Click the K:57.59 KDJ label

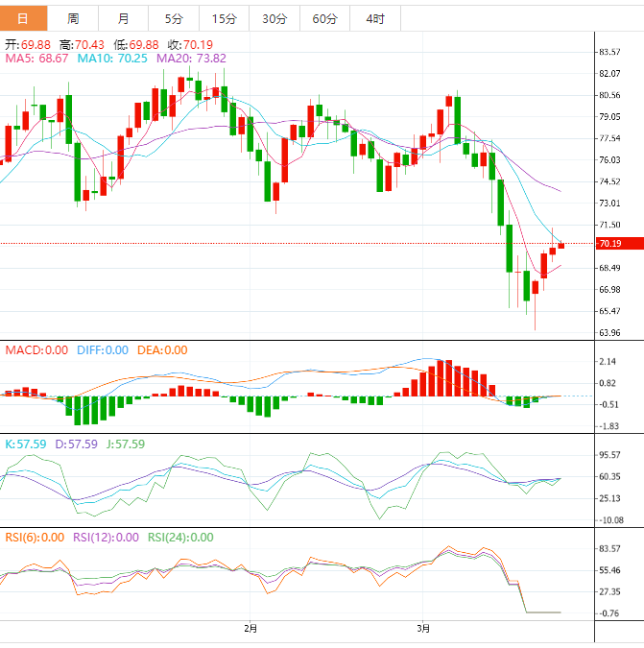click(x=25, y=444)
